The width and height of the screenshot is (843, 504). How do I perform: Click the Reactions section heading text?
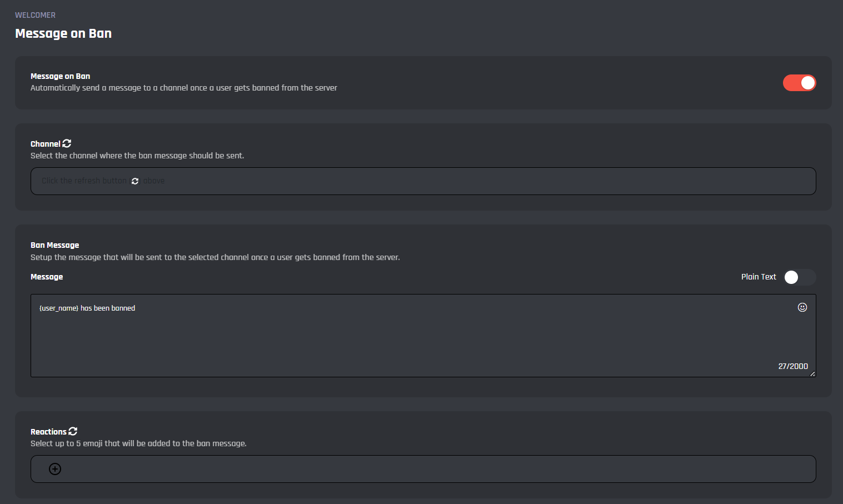point(48,432)
